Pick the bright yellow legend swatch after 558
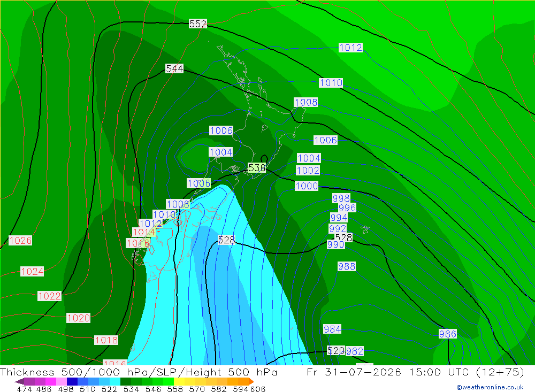Image resolution: width=535 pixels, height=392 pixels. click(179, 381)
